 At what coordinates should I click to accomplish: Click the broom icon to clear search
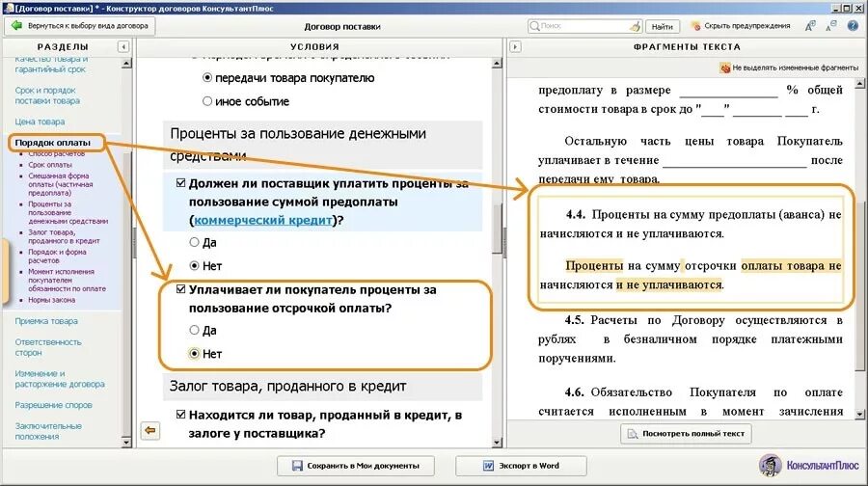(636, 26)
